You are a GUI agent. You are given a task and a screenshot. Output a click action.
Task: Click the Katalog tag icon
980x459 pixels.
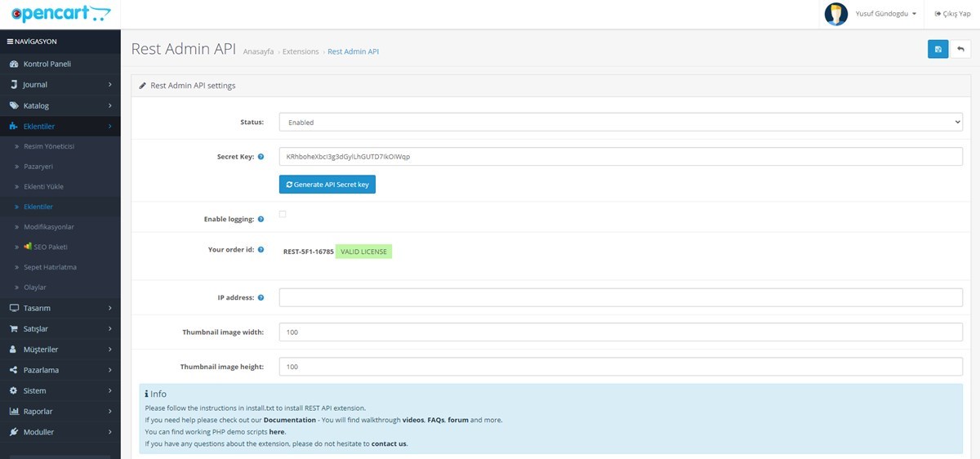(14, 105)
